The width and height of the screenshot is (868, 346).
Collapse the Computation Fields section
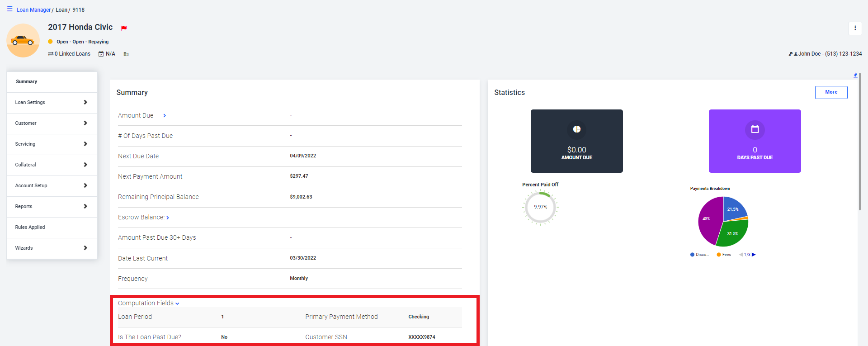point(177,303)
